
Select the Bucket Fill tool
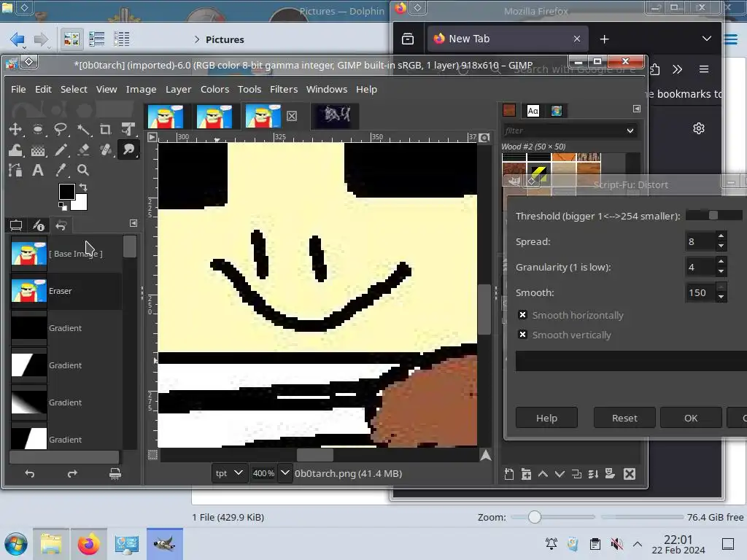coord(38,150)
